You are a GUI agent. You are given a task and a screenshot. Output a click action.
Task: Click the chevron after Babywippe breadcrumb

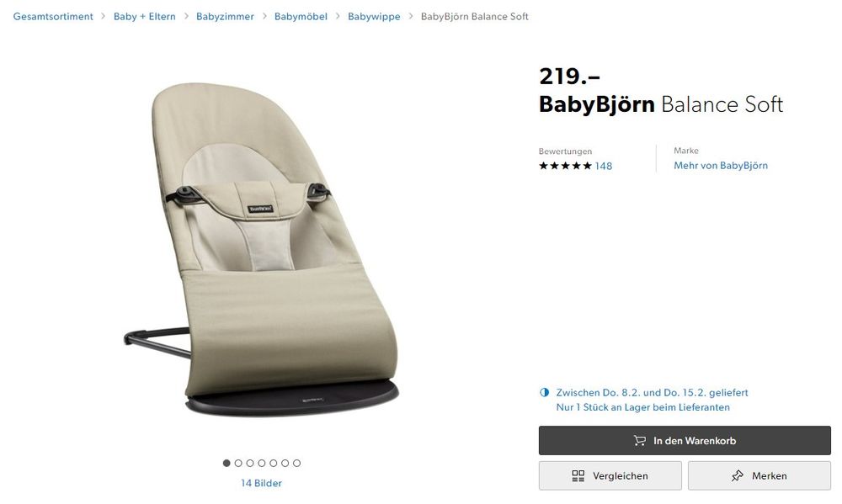(411, 16)
